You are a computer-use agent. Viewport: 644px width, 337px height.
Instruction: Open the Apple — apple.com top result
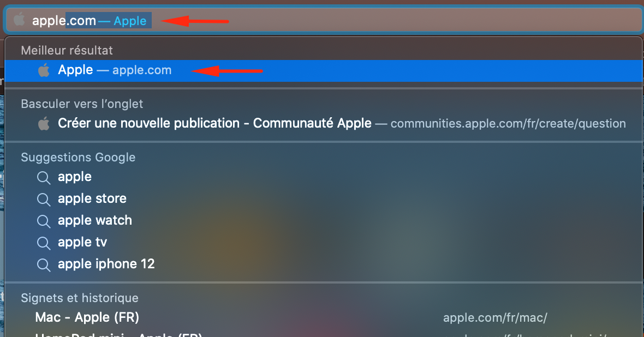click(324, 70)
